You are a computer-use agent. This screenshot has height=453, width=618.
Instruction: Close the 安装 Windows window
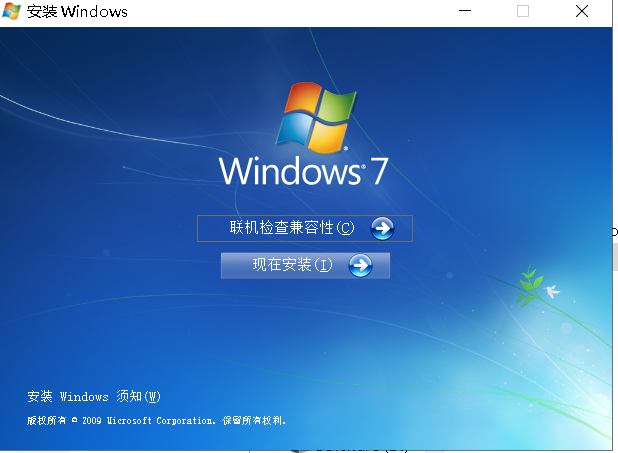[582, 11]
